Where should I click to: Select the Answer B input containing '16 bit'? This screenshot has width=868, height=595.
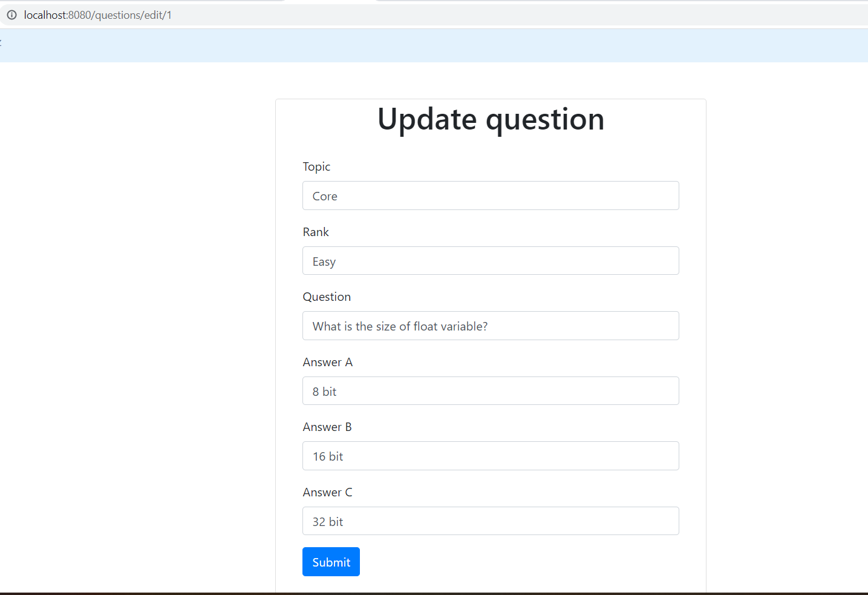(x=491, y=456)
